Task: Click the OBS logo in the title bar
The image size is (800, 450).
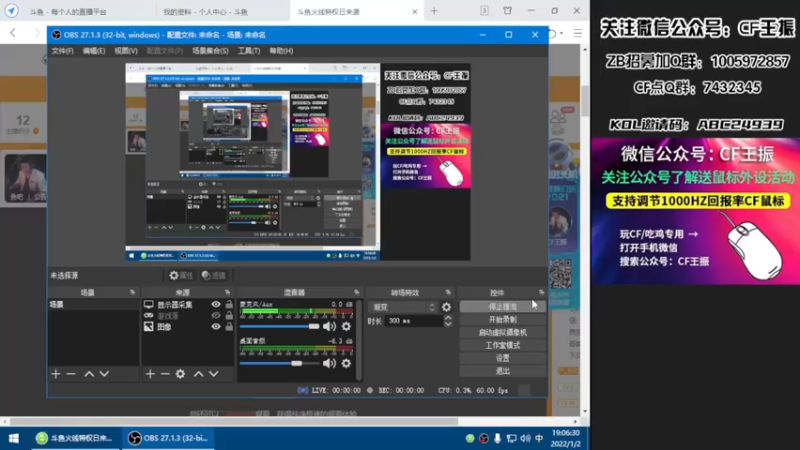Action: 56,35
